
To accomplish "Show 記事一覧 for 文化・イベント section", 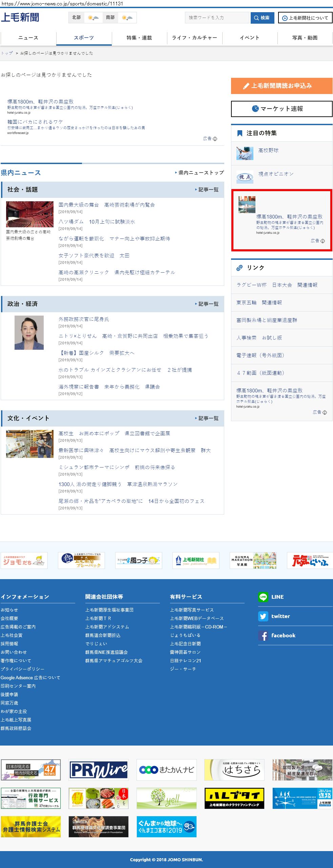I will click(207, 418).
